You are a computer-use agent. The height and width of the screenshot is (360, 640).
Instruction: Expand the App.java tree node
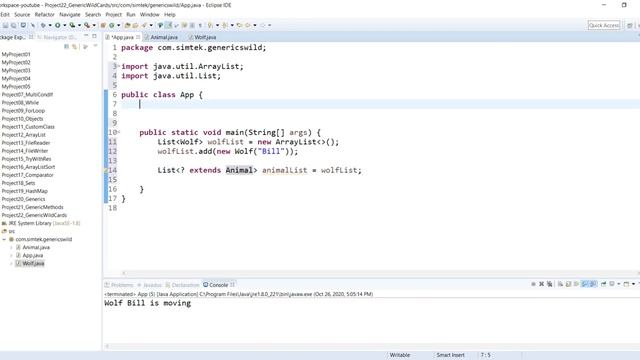(x=11, y=256)
